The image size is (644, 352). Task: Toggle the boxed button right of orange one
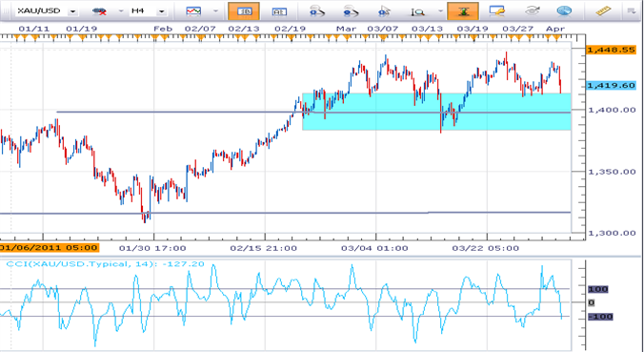279,12
